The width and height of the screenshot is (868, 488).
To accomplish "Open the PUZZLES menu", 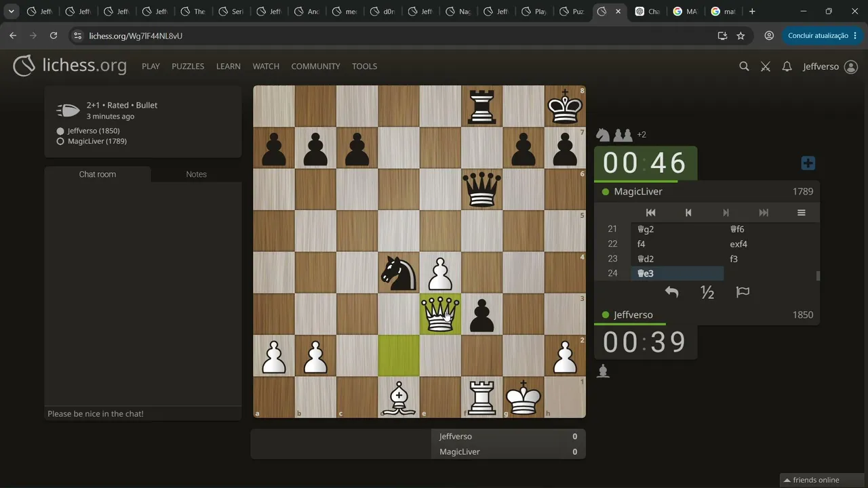I will click(188, 66).
